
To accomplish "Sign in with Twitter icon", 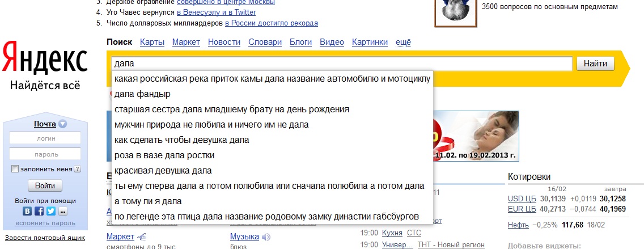I will pos(51,211).
